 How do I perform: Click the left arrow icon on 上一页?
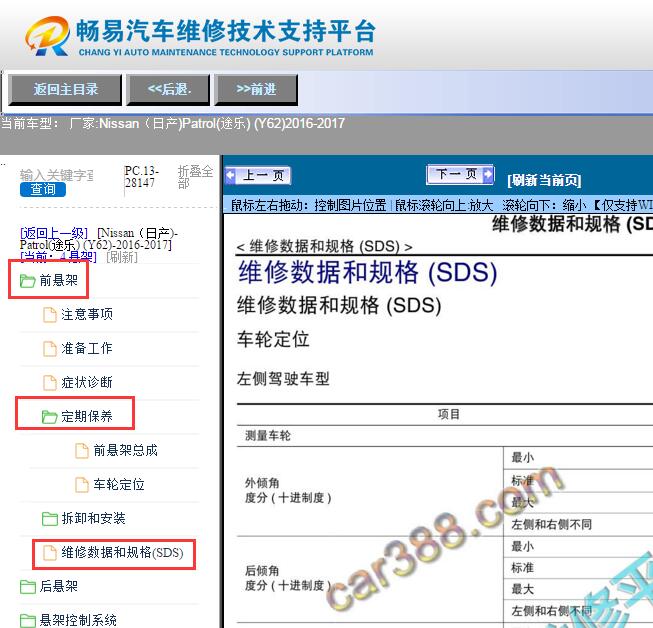coord(231,176)
